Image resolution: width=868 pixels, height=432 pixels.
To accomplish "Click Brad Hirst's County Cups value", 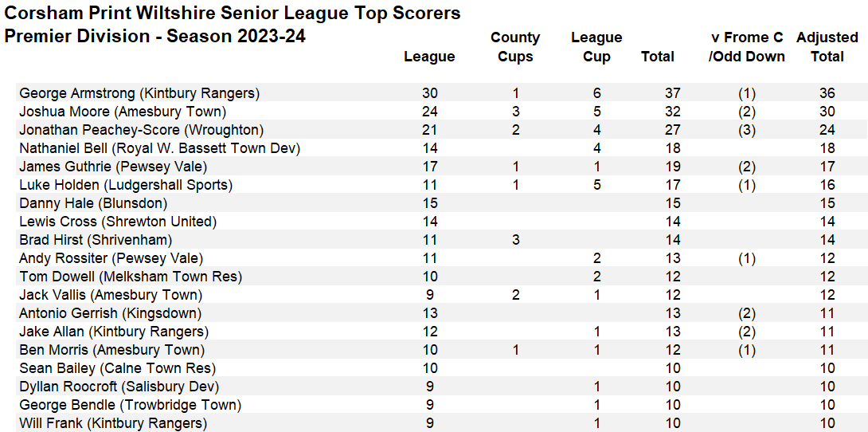I will [515, 240].
